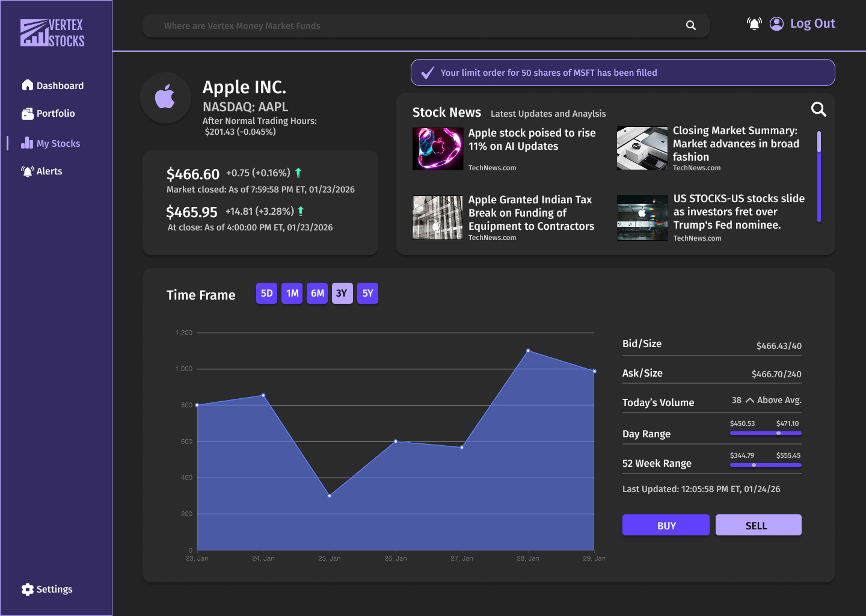Image resolution: width=866 pixels, height=616 pixels.
Task: Click the Apple company logo icon
Action: pyautogui.click(x=165, y=97)
